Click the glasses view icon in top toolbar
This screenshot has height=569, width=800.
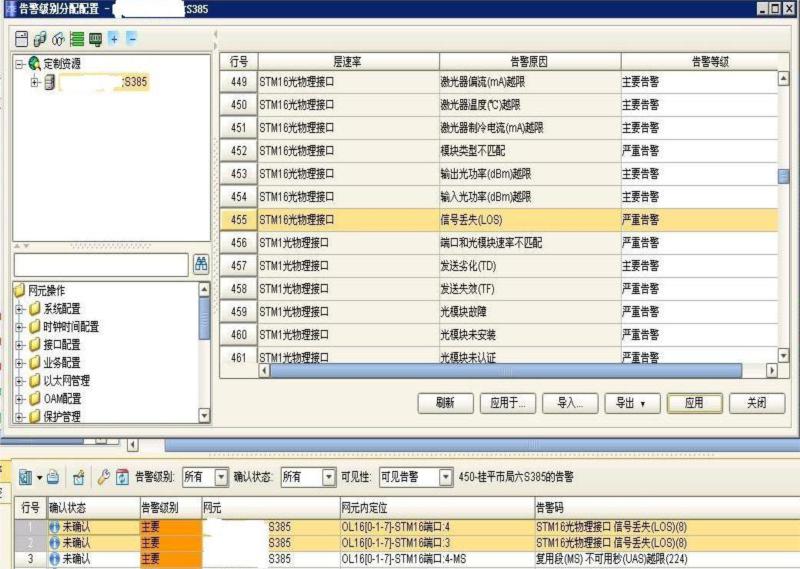coord(58,39)
